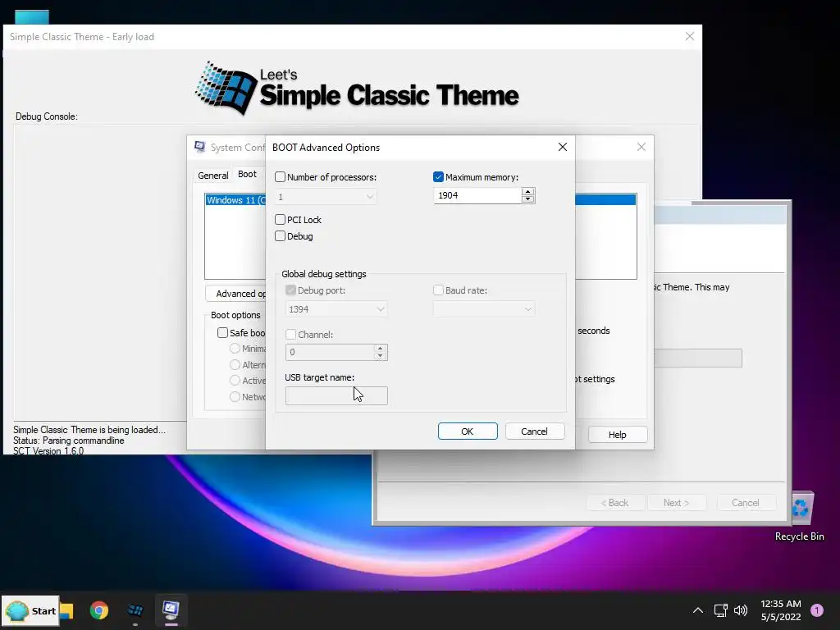Viewport: 840px width, 630px height.
Task: Open the number of processors dropdown
Action: click(x=325, y=197)
